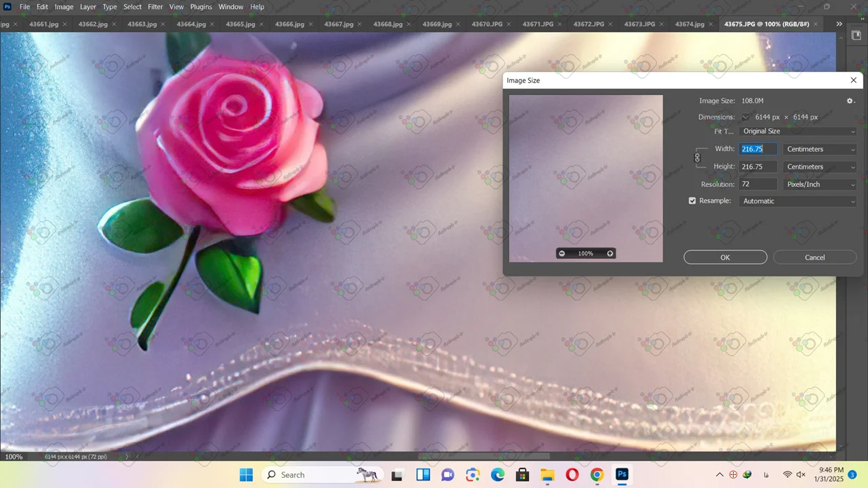Zoom in the preview with plus icon
868x488 pixels.
coord(610,253)
